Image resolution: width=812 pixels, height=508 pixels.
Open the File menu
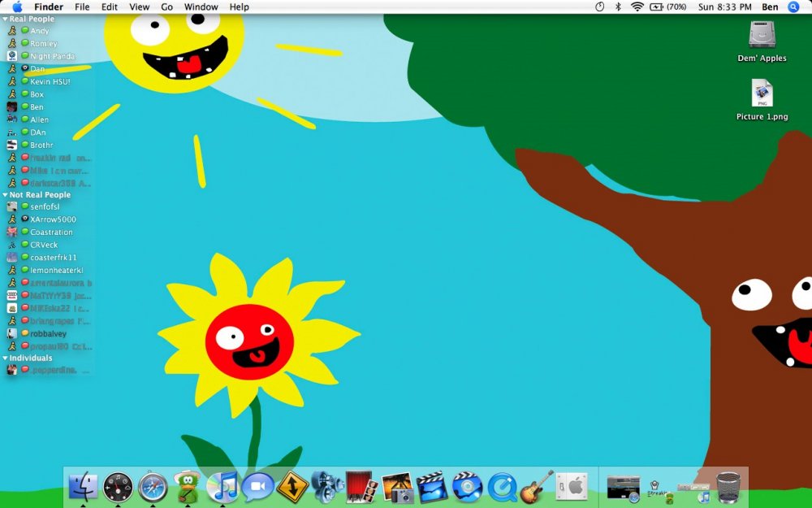point(82,7)
